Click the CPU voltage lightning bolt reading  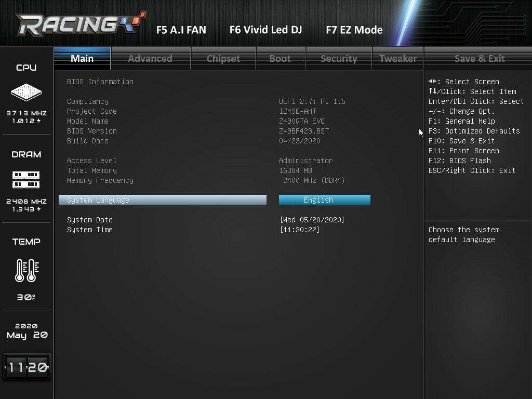pos(26,121)
